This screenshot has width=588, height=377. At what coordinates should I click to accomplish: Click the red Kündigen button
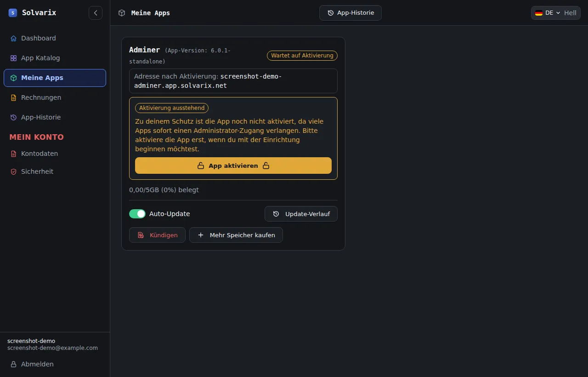(x=157, y=235)
